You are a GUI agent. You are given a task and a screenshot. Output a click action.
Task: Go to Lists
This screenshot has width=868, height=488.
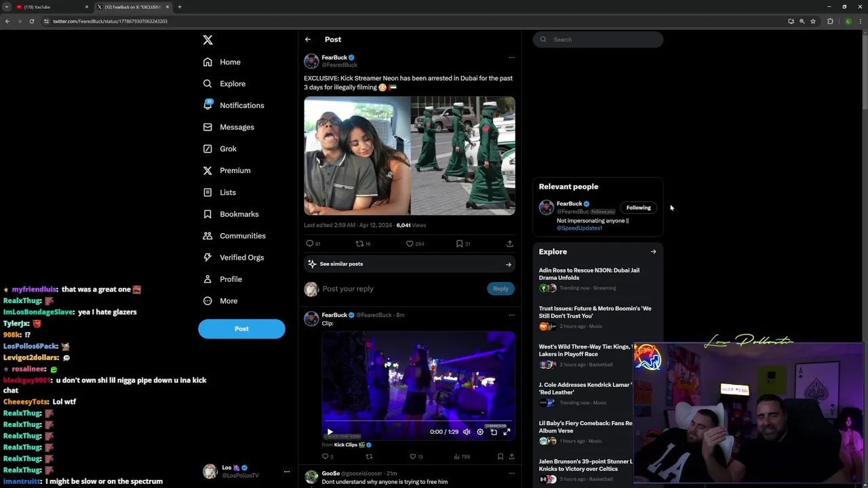[220, 192]
